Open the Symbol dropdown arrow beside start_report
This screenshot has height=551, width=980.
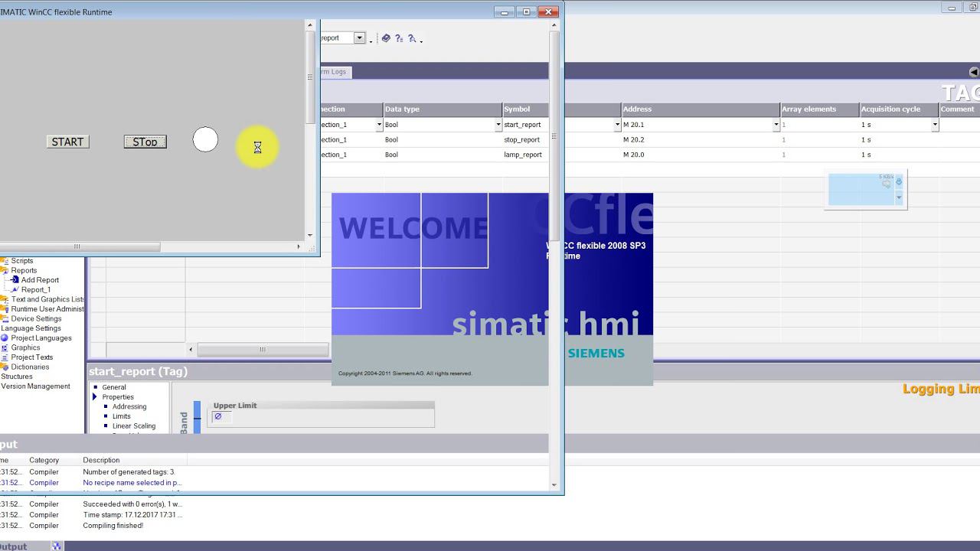(617, 125)
